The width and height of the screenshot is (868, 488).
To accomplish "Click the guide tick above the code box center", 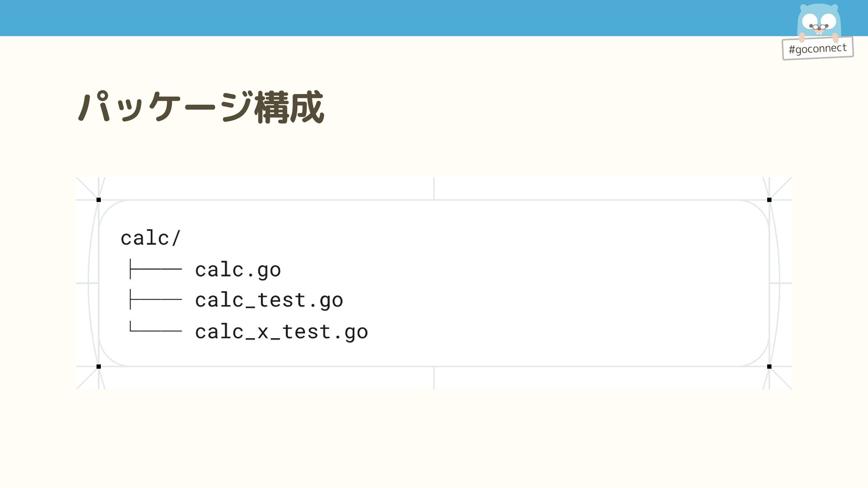I will click(434, 188).
